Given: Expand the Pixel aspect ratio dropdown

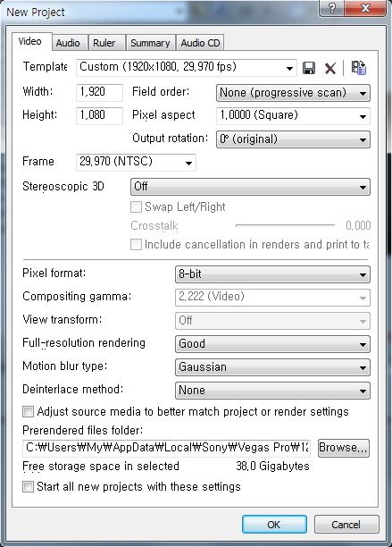Looking at the screenshot, I should click(293, 116).
